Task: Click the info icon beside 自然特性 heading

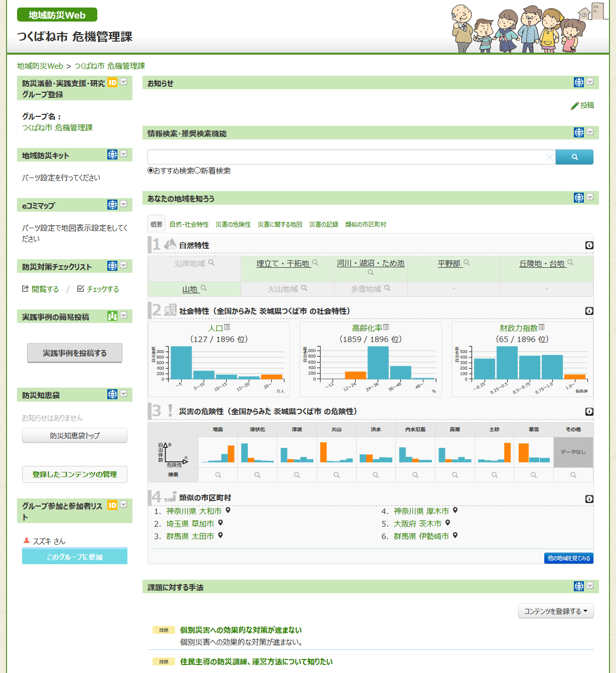Action: (x=589, y=245)
